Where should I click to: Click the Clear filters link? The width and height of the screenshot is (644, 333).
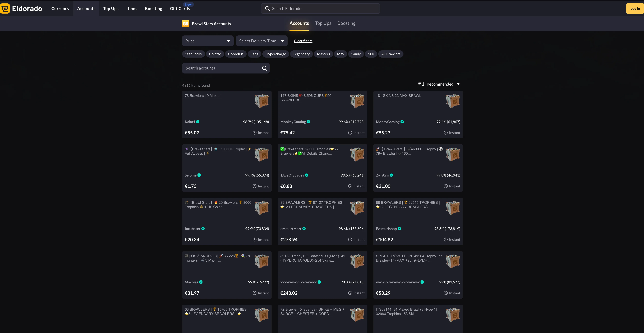coord(303,41)
